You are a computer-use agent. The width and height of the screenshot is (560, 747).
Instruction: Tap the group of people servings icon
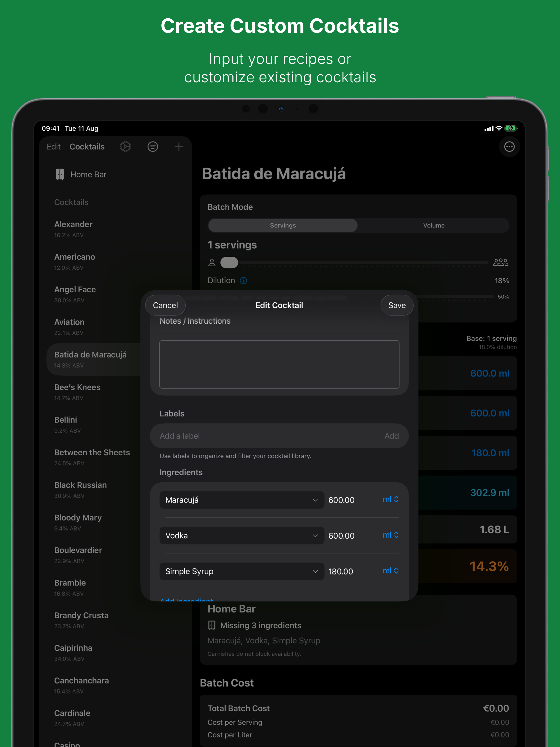501,262
